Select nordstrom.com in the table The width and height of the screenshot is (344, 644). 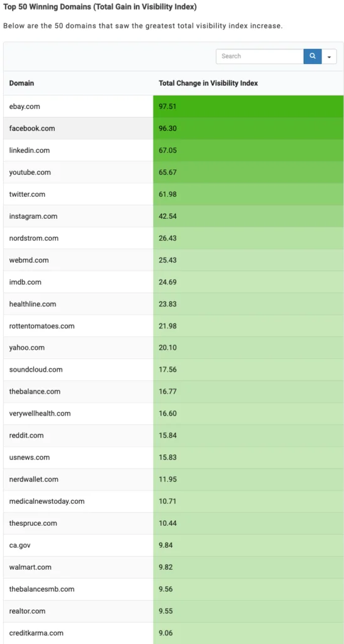34,238
